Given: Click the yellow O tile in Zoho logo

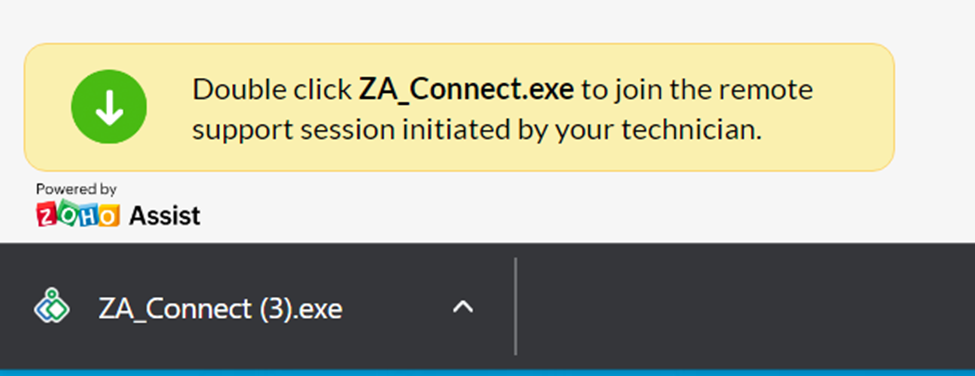Looking at the screenshot, I should pyautogui.click(x=108, y=215).
